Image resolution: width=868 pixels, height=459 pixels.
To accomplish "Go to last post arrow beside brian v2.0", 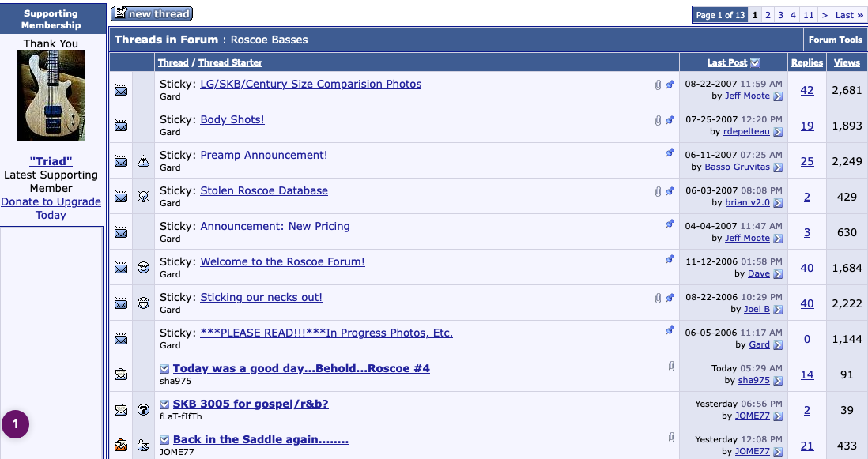I will click(778, 203).
